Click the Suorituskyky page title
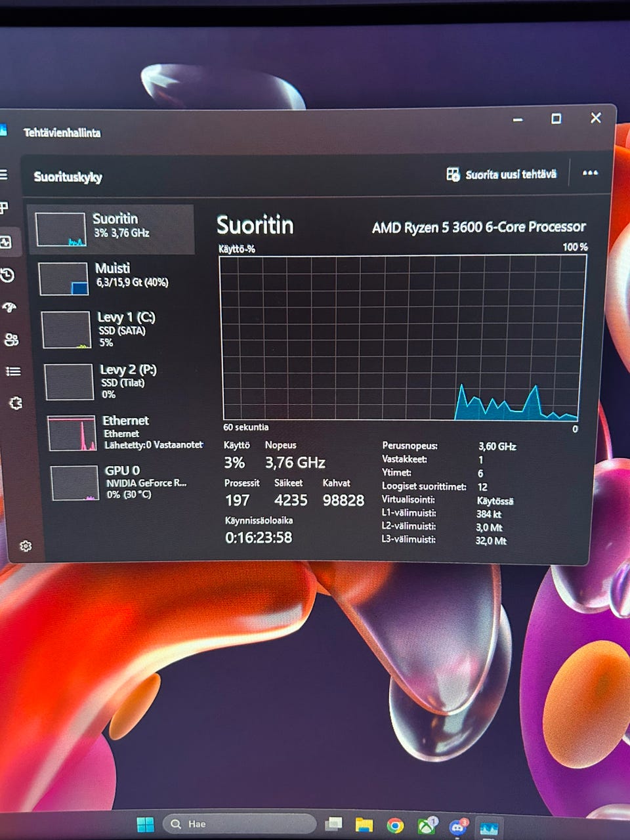This screenshot has width=630, height=840. point(68,177)
